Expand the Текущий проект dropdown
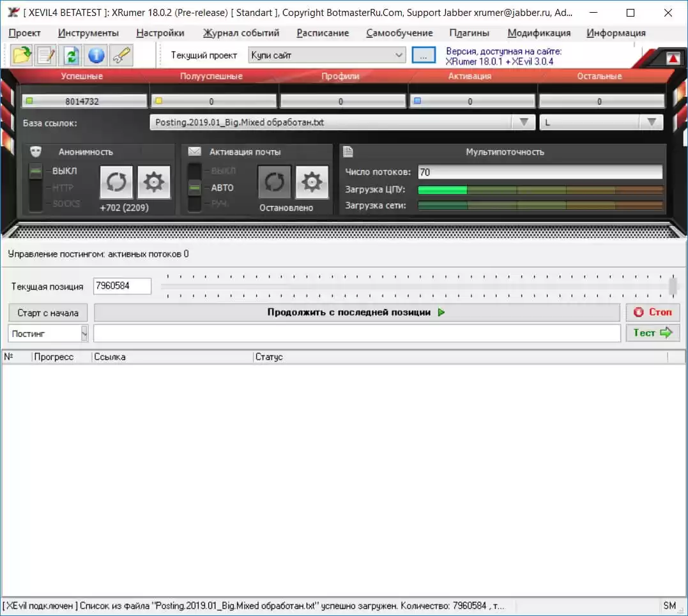Screen dimensions: 688x616 pyautogui.click(x=399, y=56)
